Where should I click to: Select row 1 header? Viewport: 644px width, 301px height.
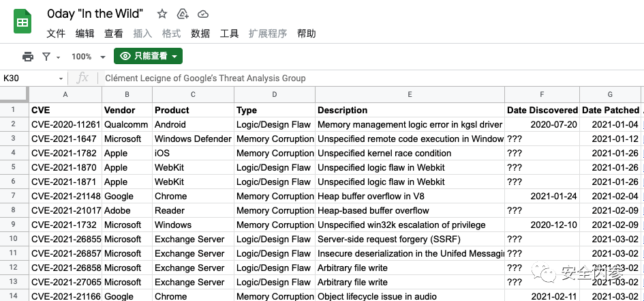[14, 110]
